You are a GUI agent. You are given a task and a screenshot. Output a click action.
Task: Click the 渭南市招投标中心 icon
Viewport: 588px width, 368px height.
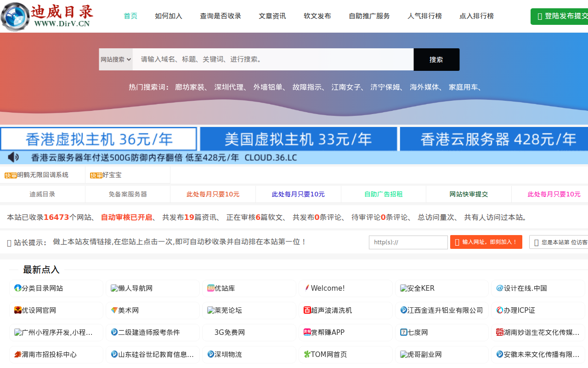(x=18, y=354)
